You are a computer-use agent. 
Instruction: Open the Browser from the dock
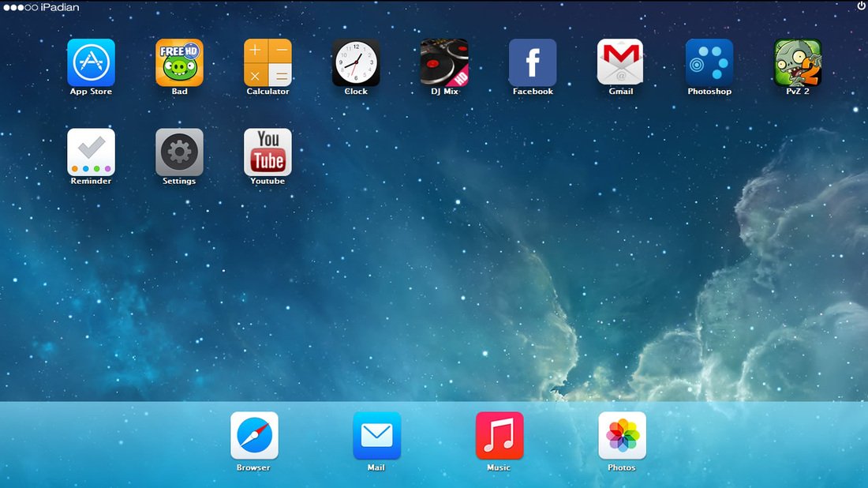[254, 434]
